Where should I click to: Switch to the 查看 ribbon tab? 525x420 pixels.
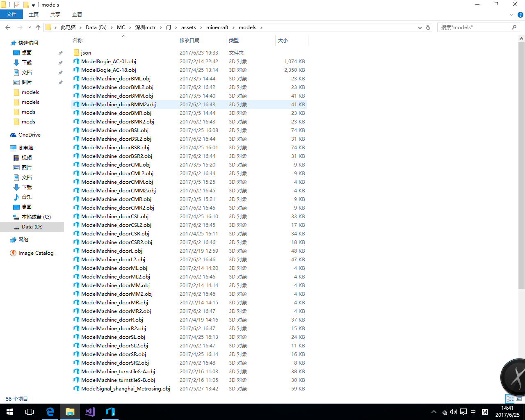tap(77, 14)
